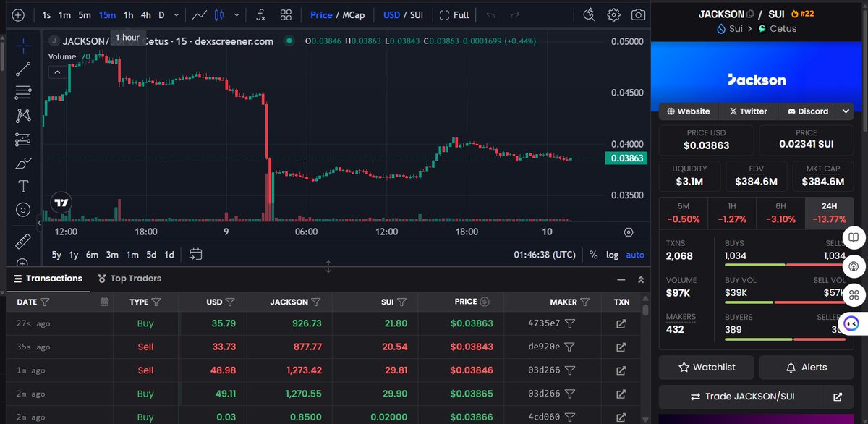Screen dimensions: 868x424
Task: Select the XABCD pattern tool
Action: coord(23,116)
